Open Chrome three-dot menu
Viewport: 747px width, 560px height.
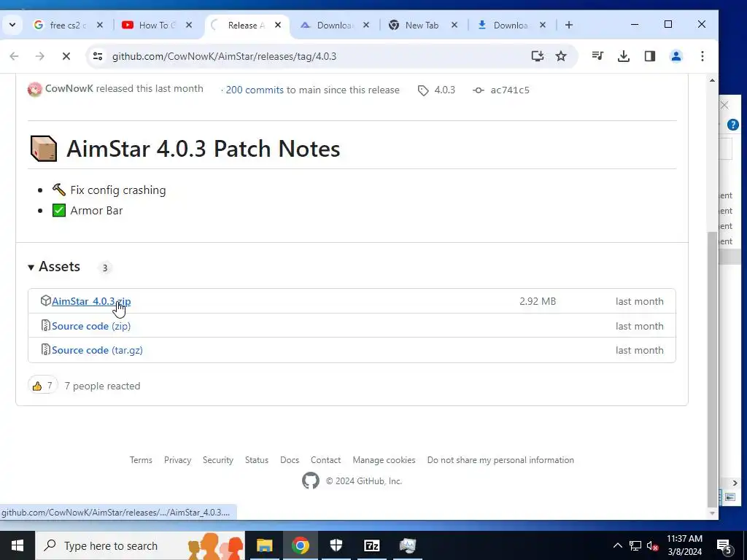(x=703, y=56)
